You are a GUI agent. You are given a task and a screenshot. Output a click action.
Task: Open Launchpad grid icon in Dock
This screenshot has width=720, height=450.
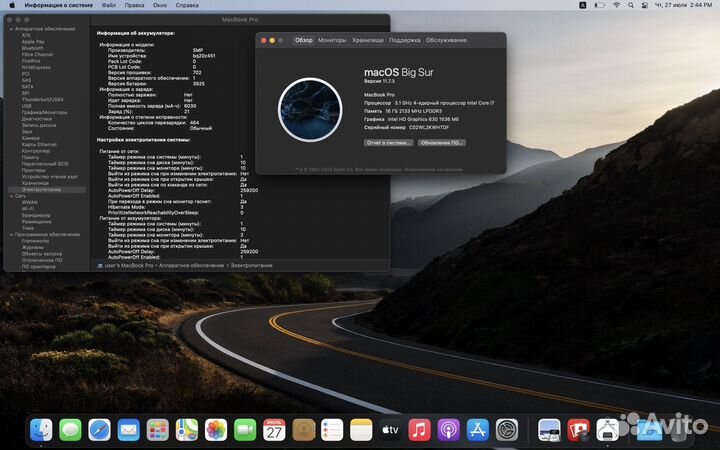coord(158,430)
